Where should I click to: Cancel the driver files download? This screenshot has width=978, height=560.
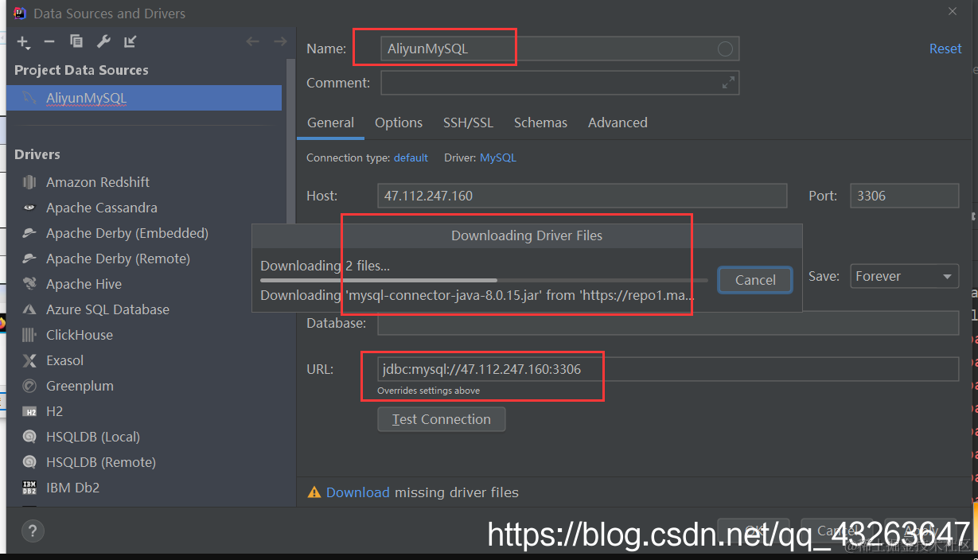pos(754,280)
